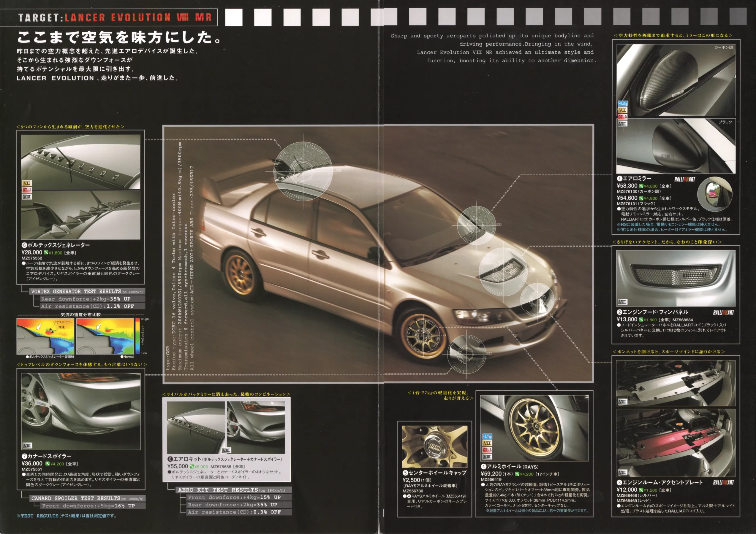The image size is (756, 534).
Task: Click the VIII badge on the hood fin panel photo
Action: tap(622, 302)
